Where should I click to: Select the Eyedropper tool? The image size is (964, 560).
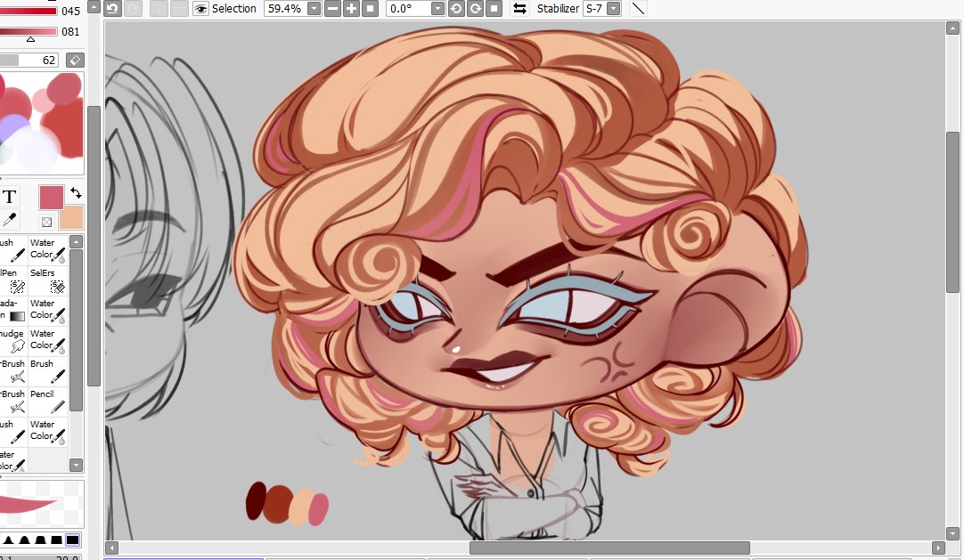tap(10, 219)
